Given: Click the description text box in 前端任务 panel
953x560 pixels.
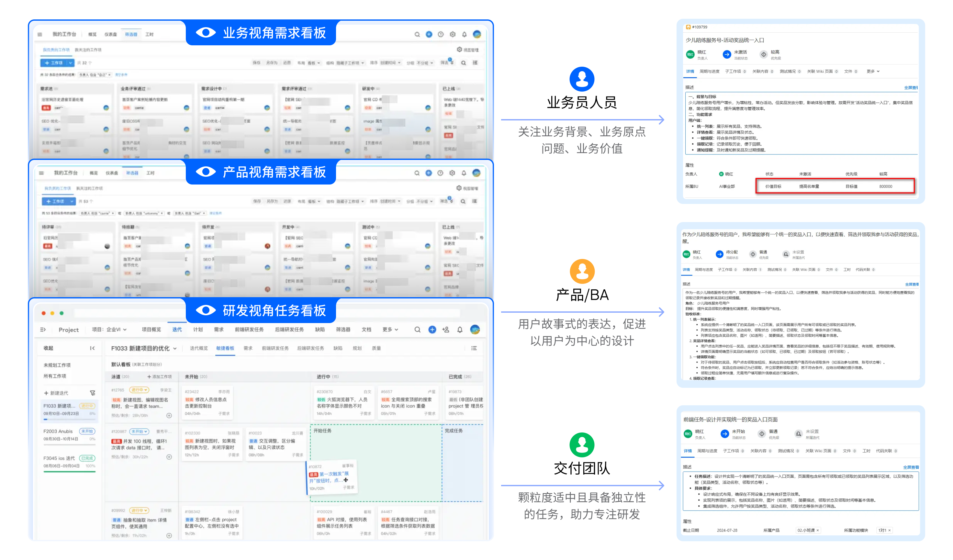Looking at the screenshot, I should [x=801, y=491].
